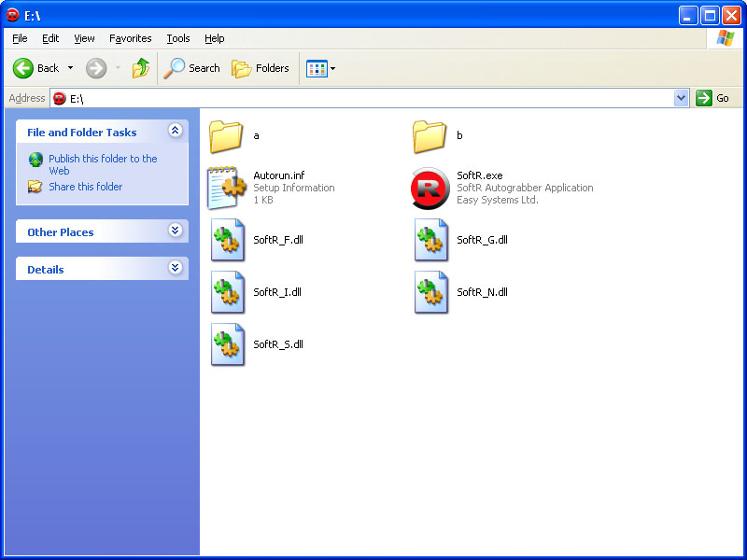747x560 pixels.
Task: Click the Views icon in toolbar
Action: click(x=317, y=68)
